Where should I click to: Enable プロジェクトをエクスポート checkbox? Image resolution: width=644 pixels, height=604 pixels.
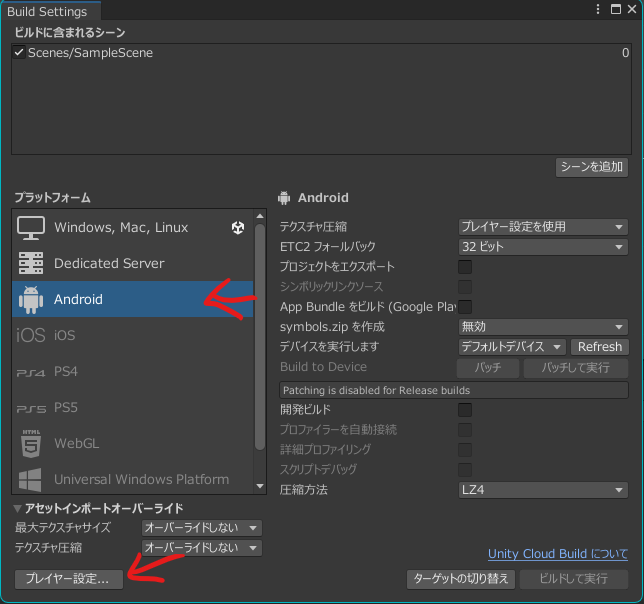click(465, 267)
